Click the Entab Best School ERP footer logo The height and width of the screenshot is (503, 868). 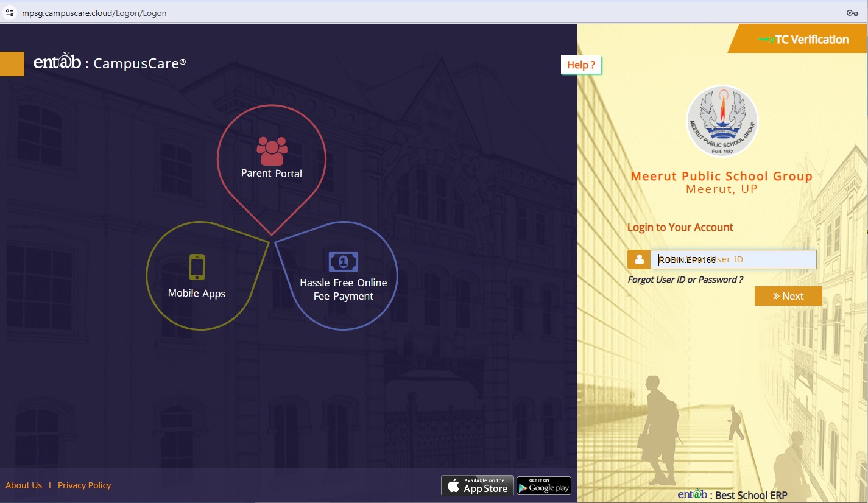[732, 495]
